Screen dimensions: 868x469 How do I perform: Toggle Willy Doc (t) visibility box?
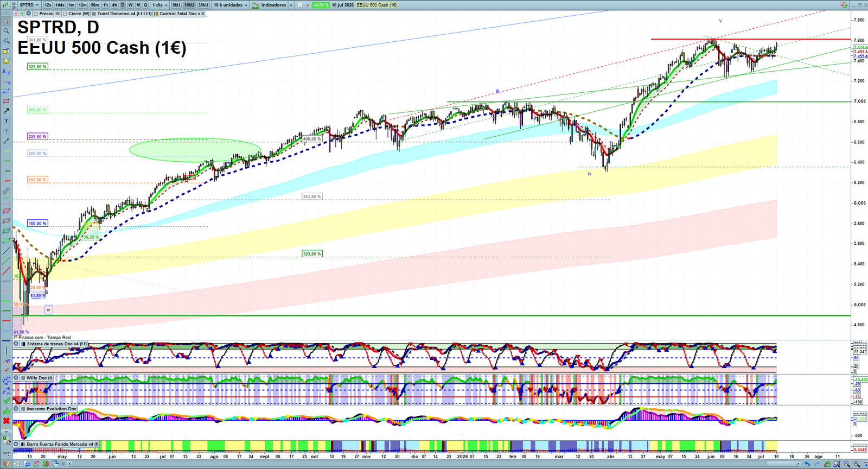click(23, 378)
